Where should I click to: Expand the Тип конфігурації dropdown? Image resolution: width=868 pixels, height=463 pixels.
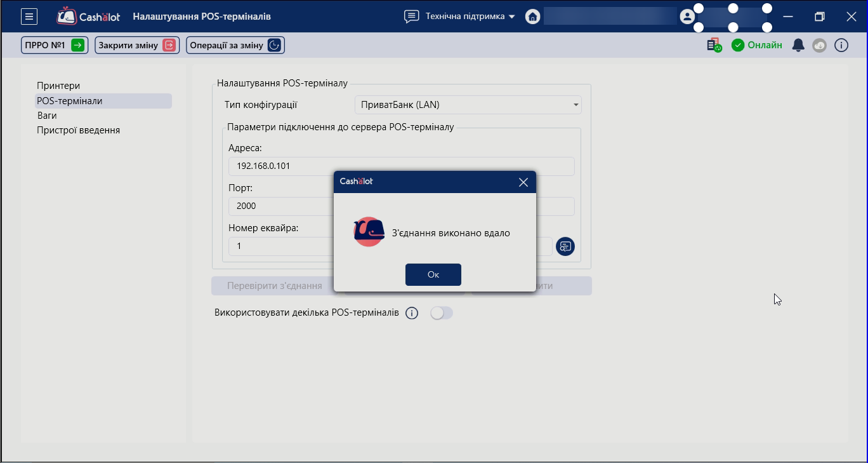468,105
